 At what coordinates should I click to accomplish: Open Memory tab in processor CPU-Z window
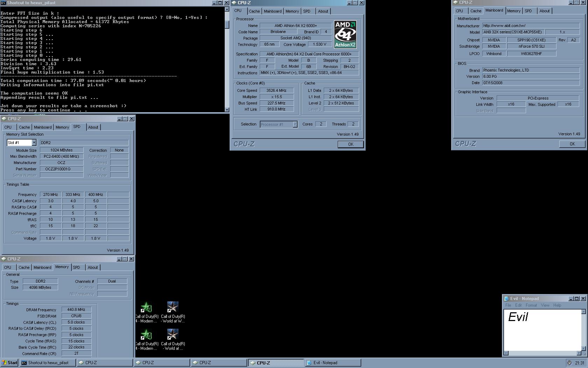tap(292, 11)
